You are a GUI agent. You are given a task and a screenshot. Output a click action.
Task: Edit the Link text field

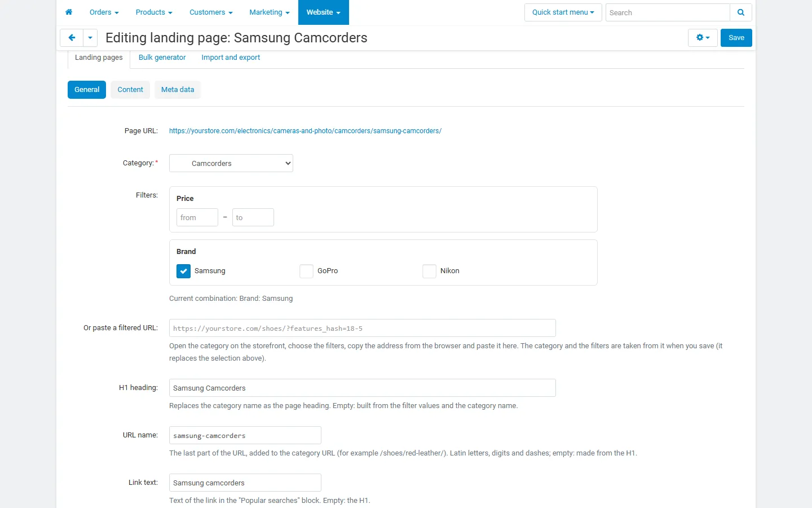[x=245, y=483]
